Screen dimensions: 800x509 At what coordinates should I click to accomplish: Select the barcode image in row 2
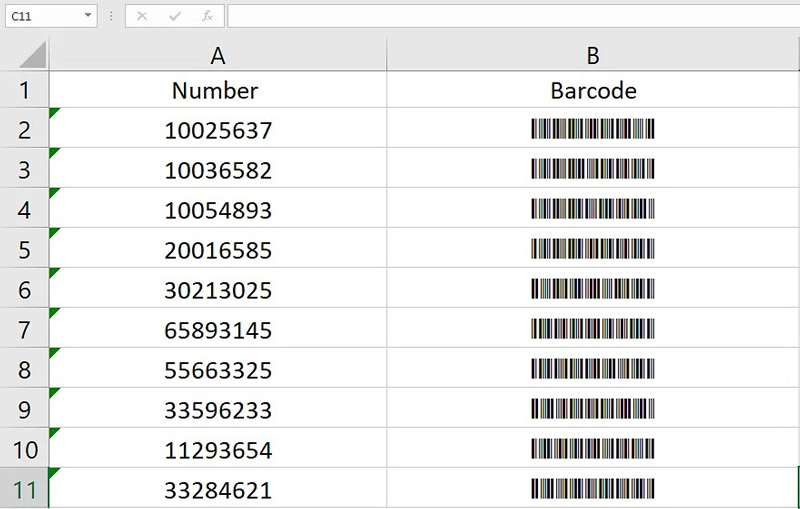point(593,129)
